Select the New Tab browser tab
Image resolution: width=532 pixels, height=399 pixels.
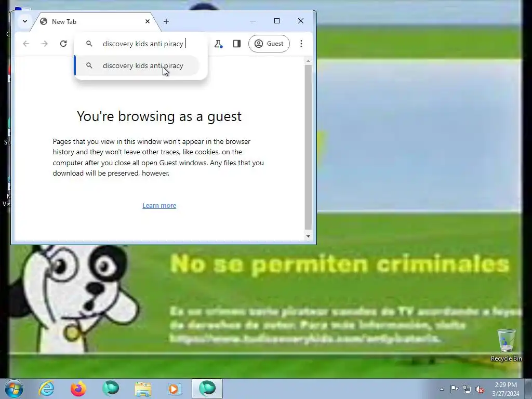pos(95,22)
